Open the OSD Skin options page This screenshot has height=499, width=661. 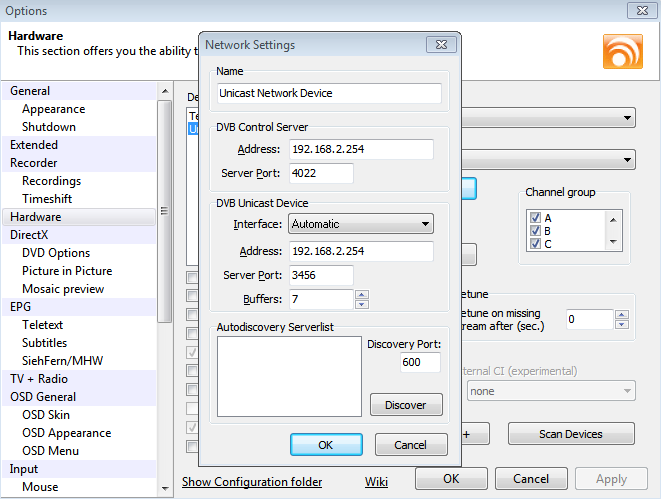click(45, 415)
